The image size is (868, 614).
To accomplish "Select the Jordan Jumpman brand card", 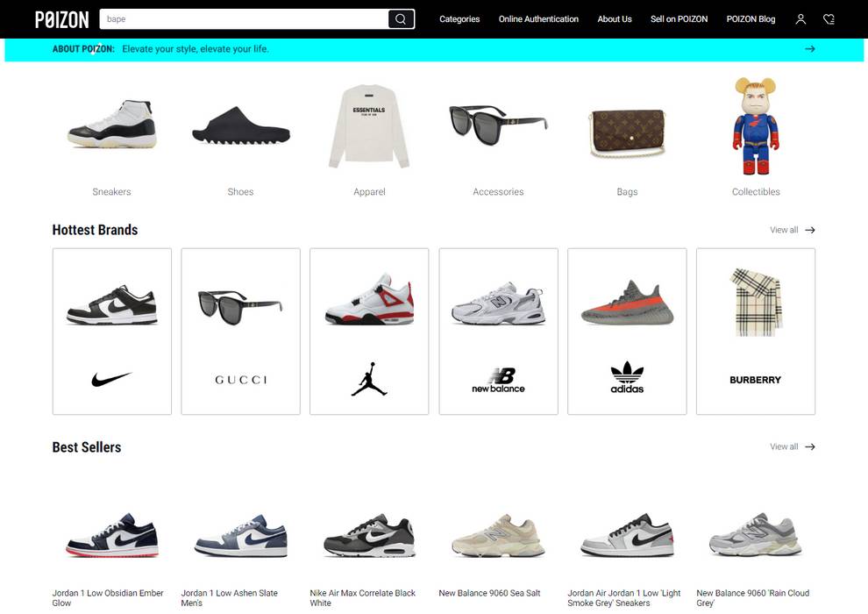I will click(x=369, y=332).
